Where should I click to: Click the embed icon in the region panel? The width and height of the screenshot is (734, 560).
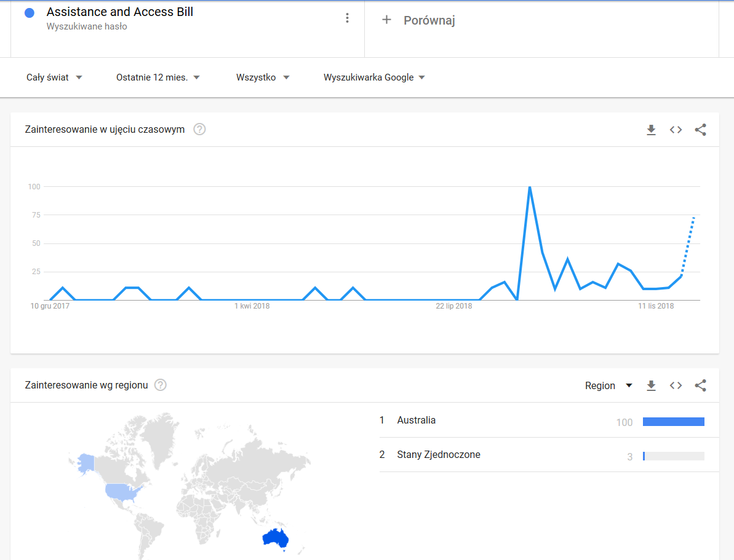coord(676,385)
